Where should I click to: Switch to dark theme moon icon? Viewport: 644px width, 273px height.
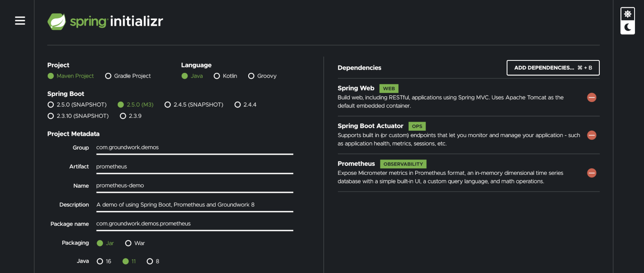pos(628,27)
